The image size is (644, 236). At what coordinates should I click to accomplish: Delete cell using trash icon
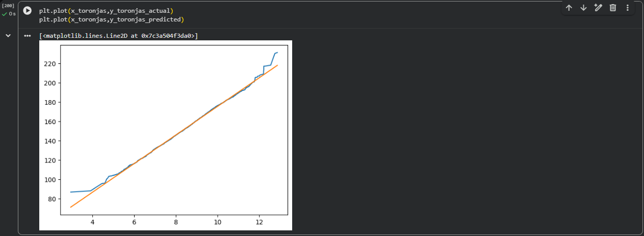click(613, 8)
